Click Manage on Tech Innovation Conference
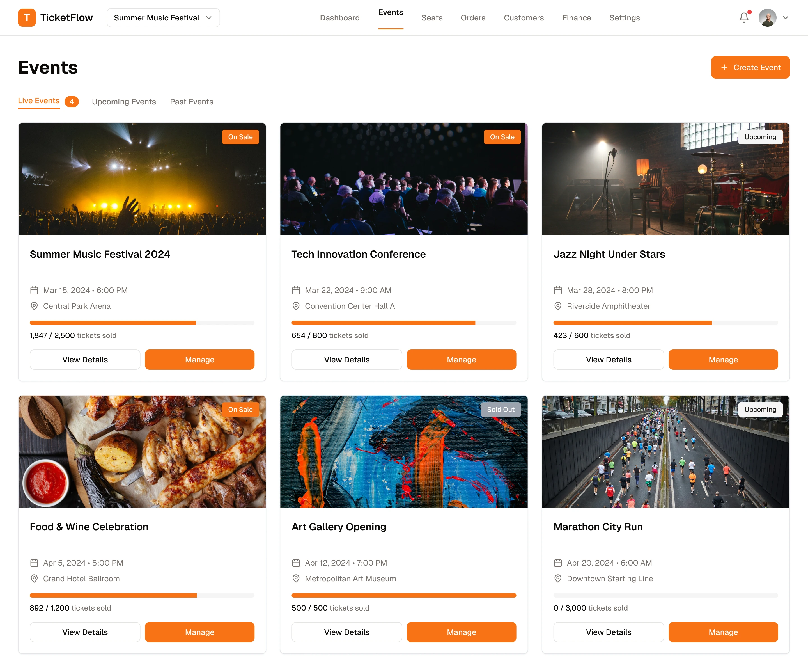This screenshot has height=672, width=808. 461,360
